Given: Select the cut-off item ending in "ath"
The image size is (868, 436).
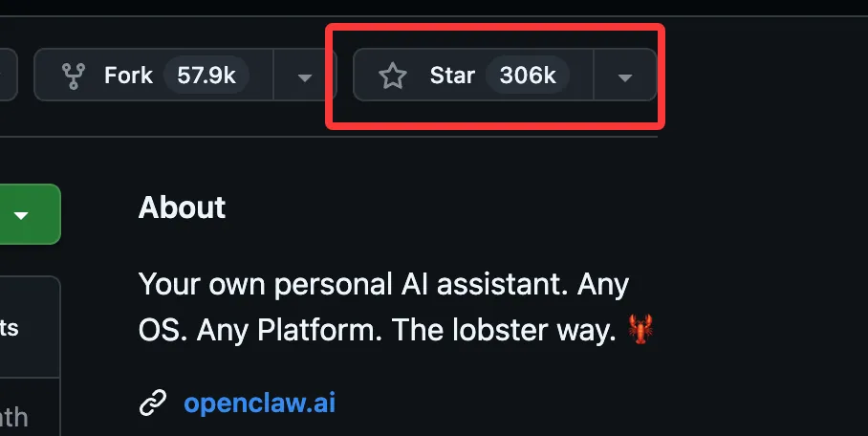Looking at the screenshot, I should click(x=13, y=417).
